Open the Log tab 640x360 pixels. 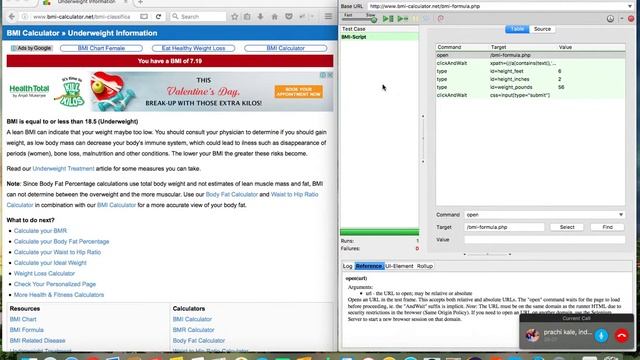[347, 266]
